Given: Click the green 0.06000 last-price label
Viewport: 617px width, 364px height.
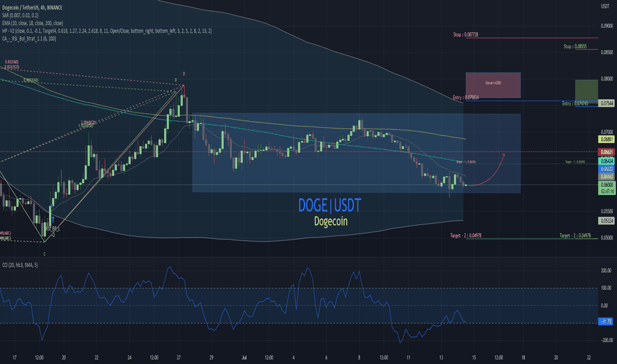Looking at the screenshot, I should click(x=606, y=185).
